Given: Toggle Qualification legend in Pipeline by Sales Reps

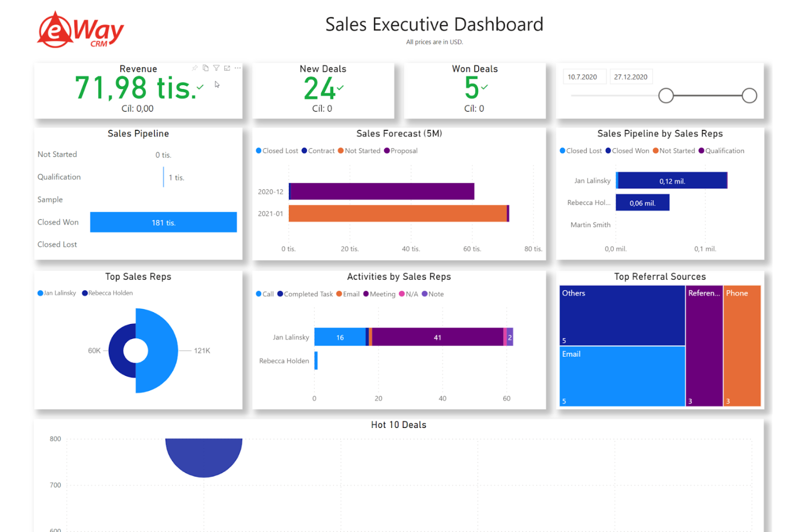Looking at the screenshot, I should pos(721,151).
